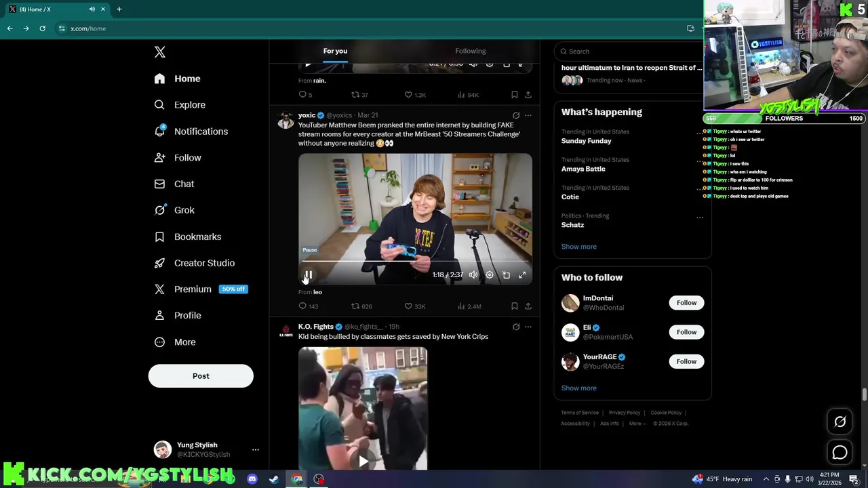The width and height of the screenshot is (868, 488).
Task: Switch to the Following tab
Action: (471, 52)
